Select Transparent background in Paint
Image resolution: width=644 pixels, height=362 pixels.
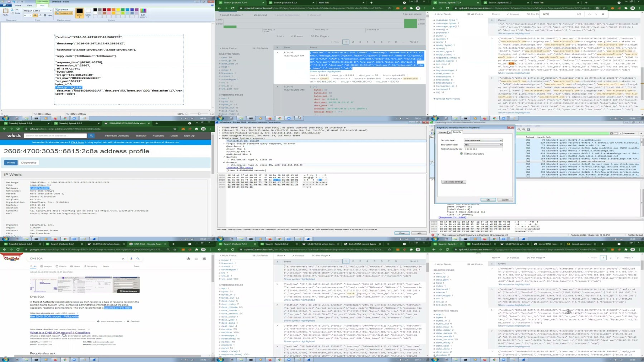coord(64,13)
